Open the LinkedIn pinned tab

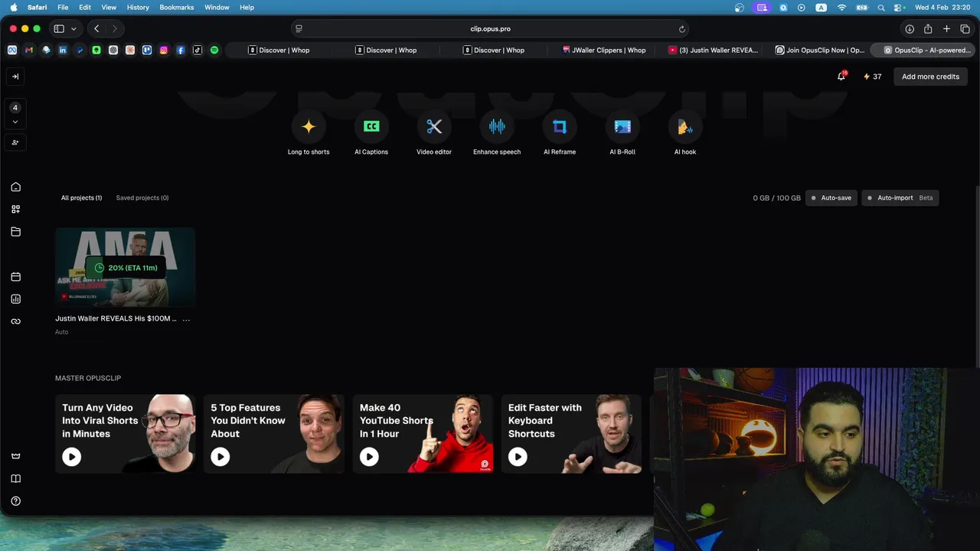63,51
